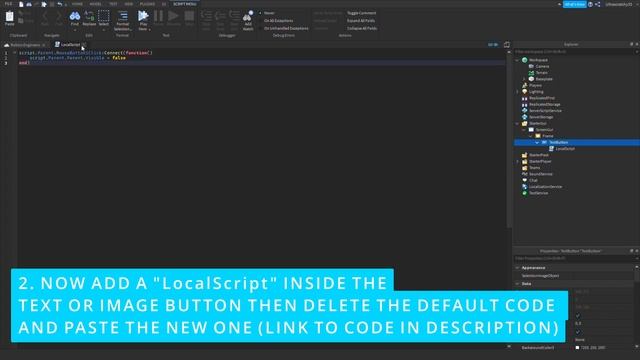Image resolution: width=640 pixels, height=360 pixels.
Task: Select LocalScript item in Explorer tree
Action: point(565,149)
